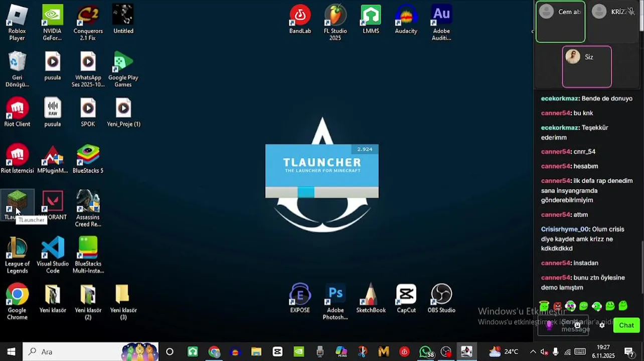
Task: Launch Adobe Photoshop shortcut
Action: click(x=335, y=302)
